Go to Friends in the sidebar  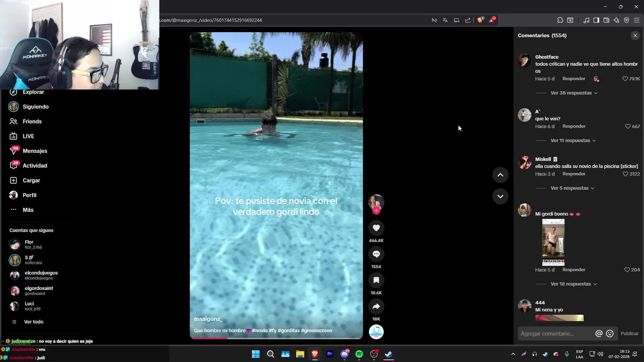26,121
